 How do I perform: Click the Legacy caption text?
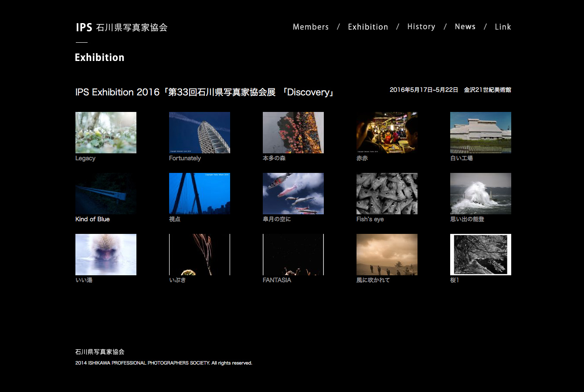pyautogui.click(x=85, y=158)
